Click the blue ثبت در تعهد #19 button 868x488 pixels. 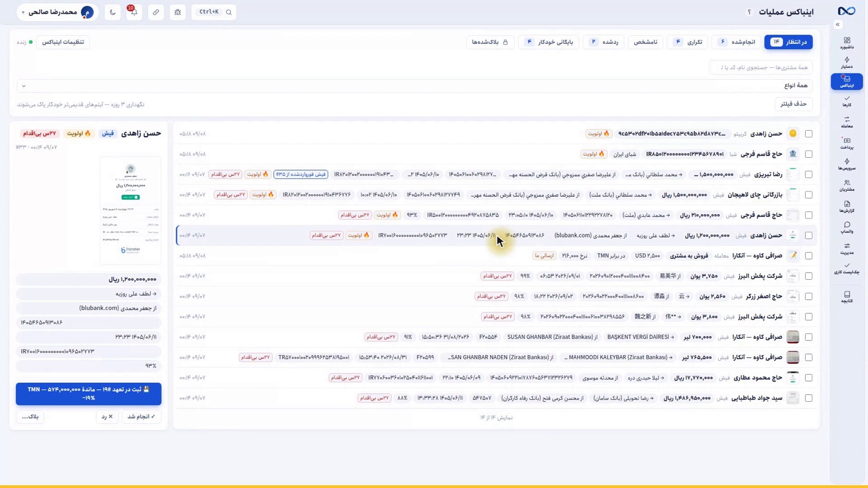click(88, 394)
